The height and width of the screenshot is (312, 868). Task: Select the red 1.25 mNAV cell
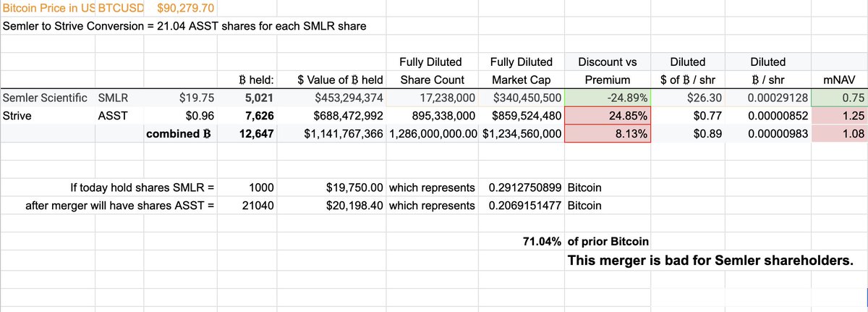click(839, 114)
